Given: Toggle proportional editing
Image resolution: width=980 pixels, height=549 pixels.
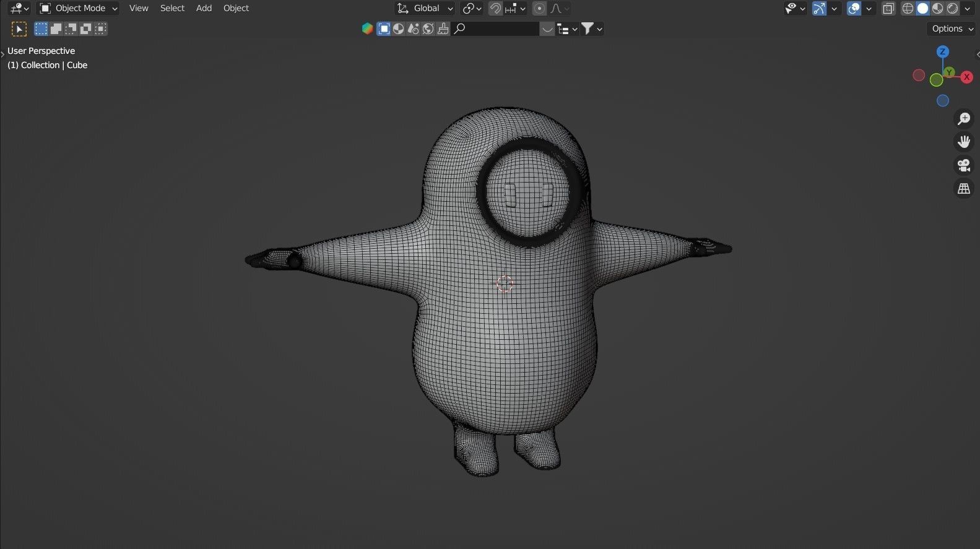Looking at the screenshot, I should [x=539, y=8].
